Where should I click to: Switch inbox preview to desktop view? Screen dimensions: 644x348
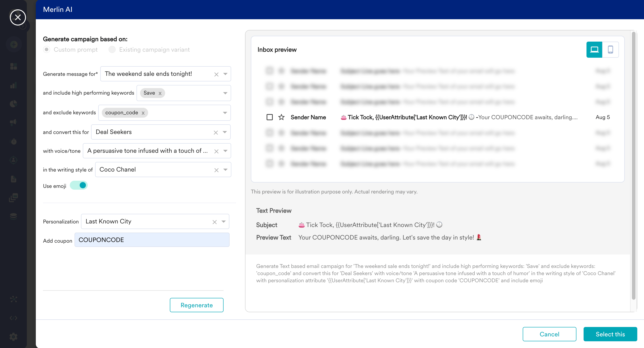[594, 50]
